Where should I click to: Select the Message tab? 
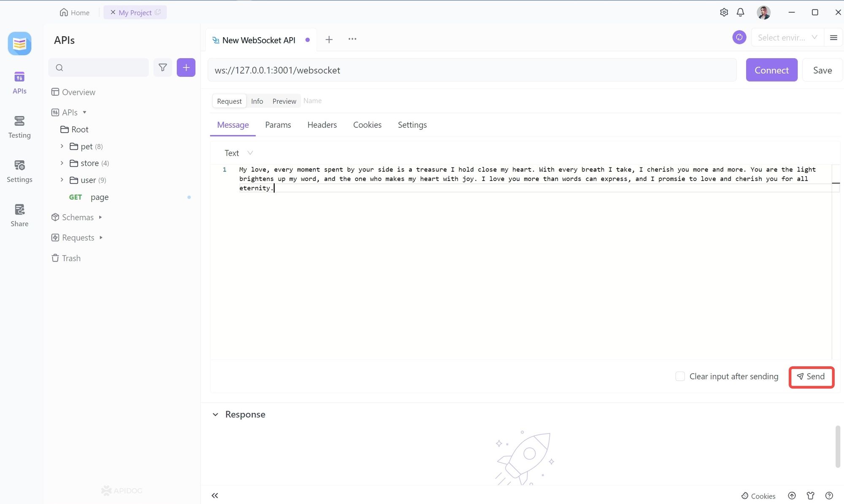(233, 125)
